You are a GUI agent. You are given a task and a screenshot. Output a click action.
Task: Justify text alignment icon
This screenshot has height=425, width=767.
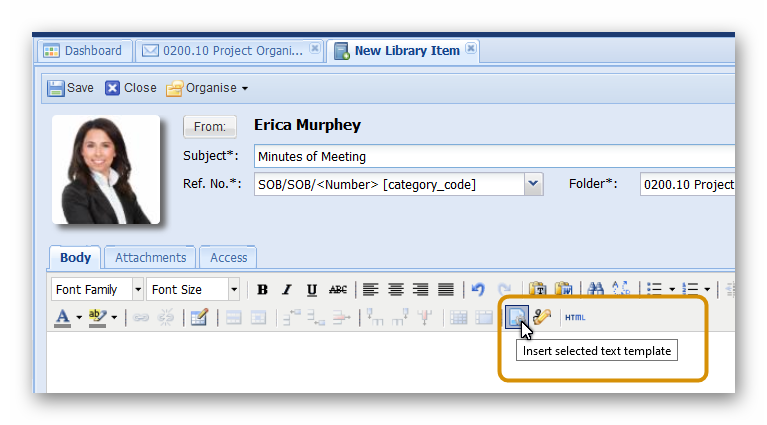point(446,290)
